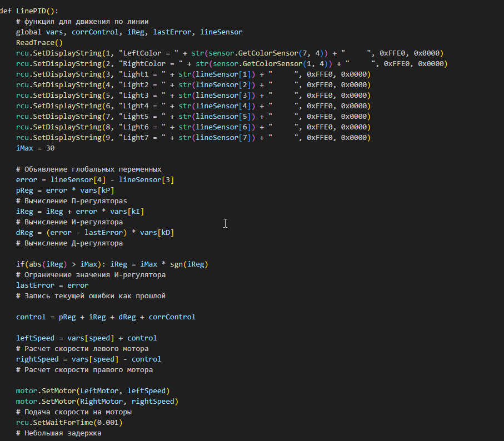
Task: Click the control = pReg + iReg line
Action: 106,317
